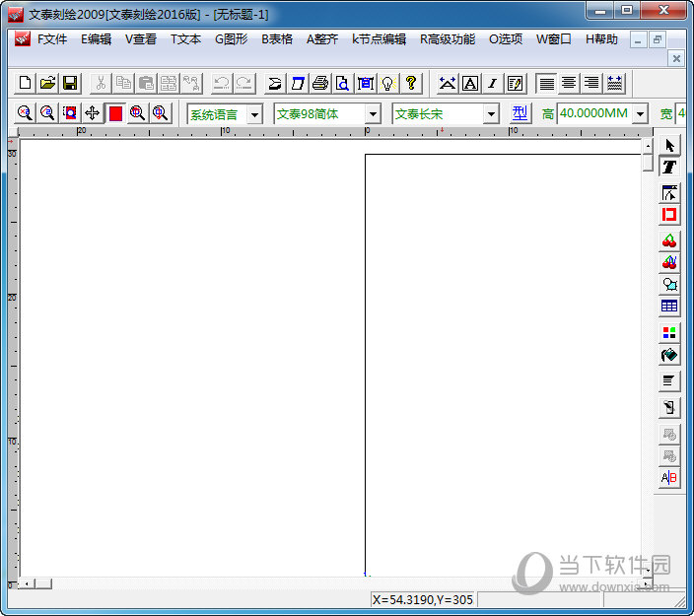Open the 文泰长宋 font style dropdown
694x616 pixels.
(491, 114)
